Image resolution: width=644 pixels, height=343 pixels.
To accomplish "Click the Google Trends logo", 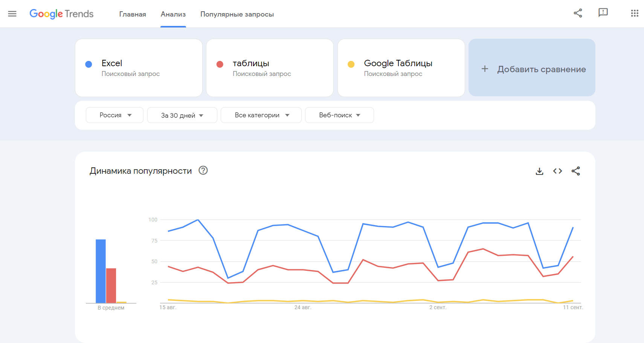I will pyautogui.click(x=61, y=14).
